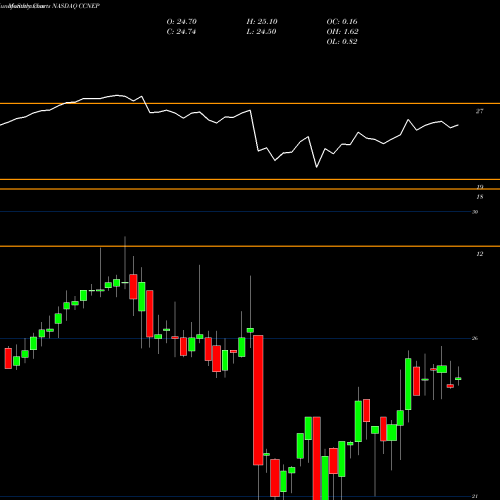500x500 pixels.
Task: Select the low value L: 24.50
Action: pyautogui.click(x=261, y=31)
